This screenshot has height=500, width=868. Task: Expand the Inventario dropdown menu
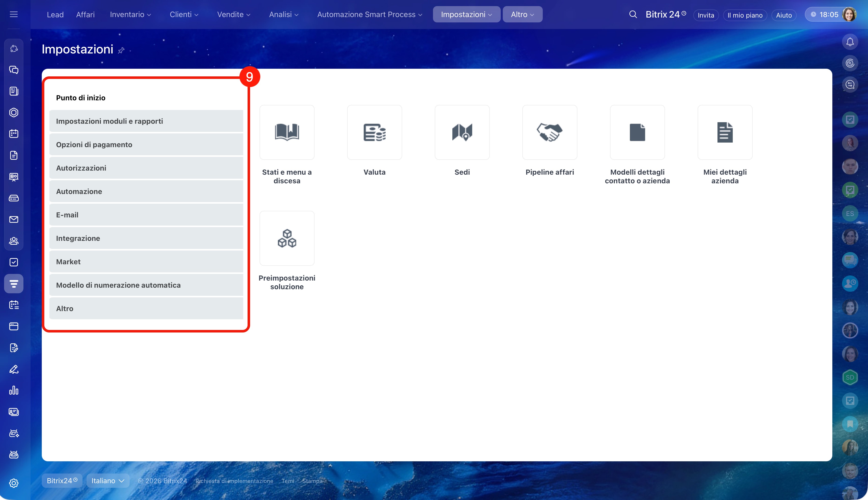(130, 15)
